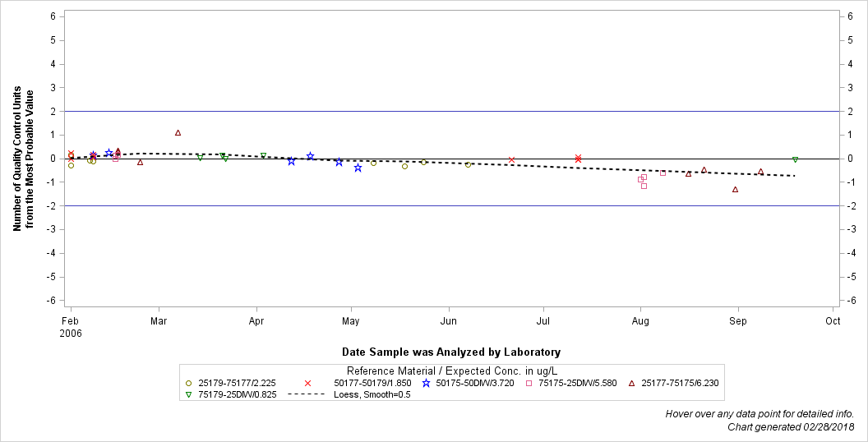Click the Mar x-axis label
The width and height of the screenshot is (868, 442).
click(159, 321)
